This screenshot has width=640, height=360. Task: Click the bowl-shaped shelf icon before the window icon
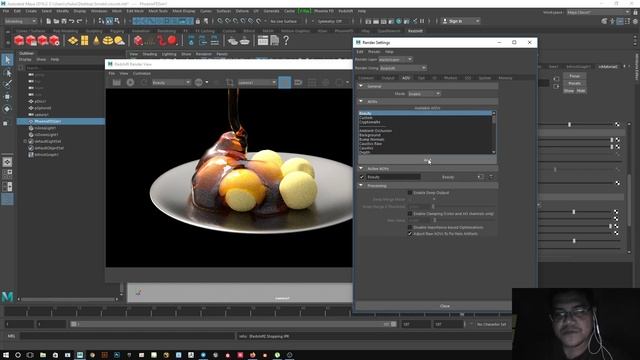[x=244, y=40]
